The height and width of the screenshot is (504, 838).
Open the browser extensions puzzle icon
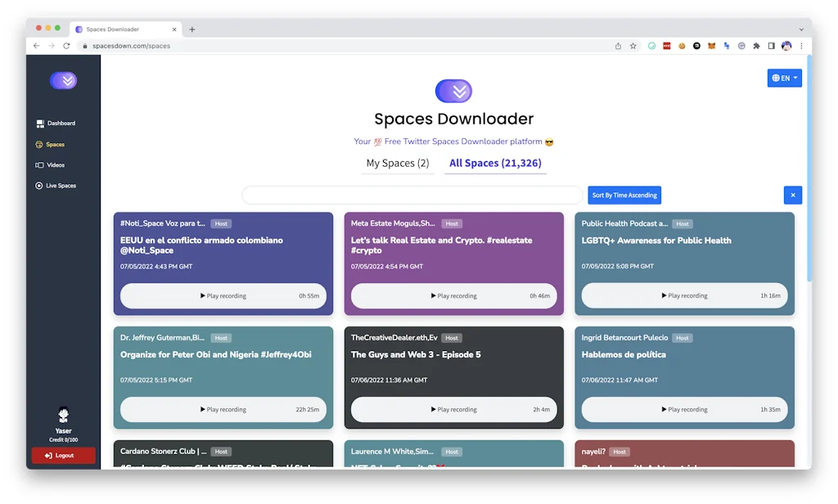click(756, 46)
